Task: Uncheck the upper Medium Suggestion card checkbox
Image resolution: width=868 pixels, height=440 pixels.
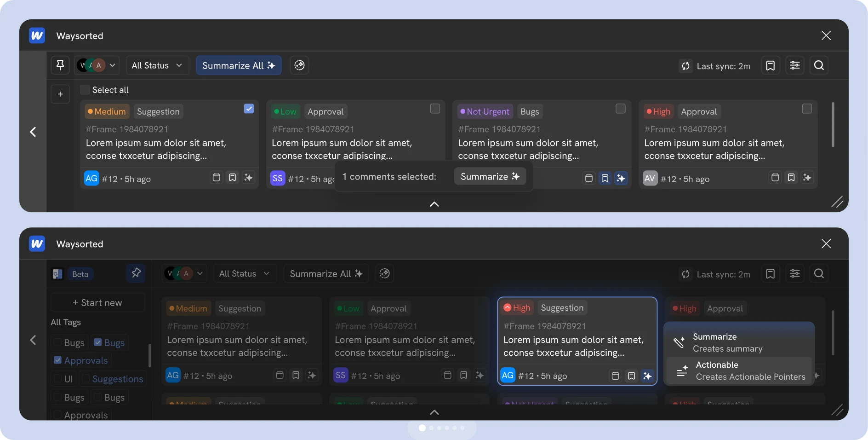Action: click(249, 109)
